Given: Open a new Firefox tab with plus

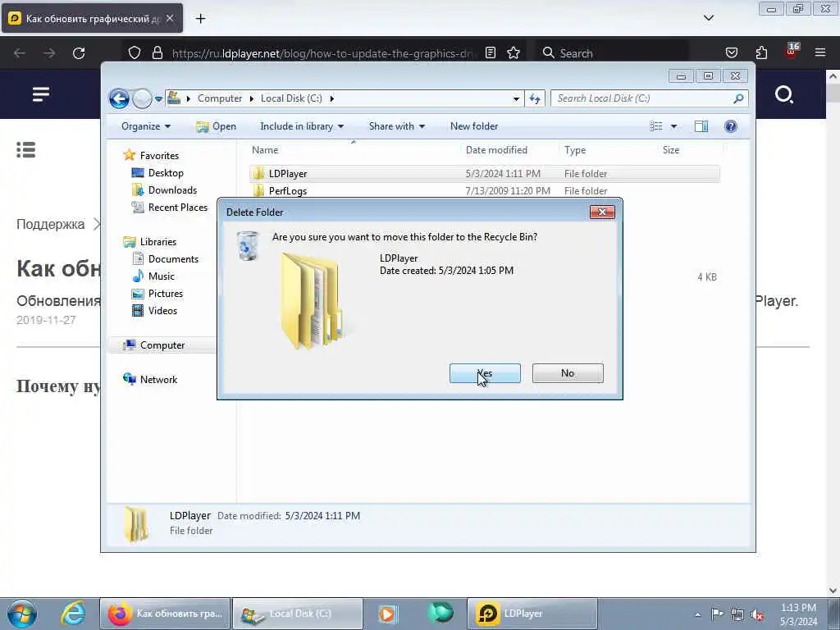Looking at the screenshot, I should coord(200,19).
